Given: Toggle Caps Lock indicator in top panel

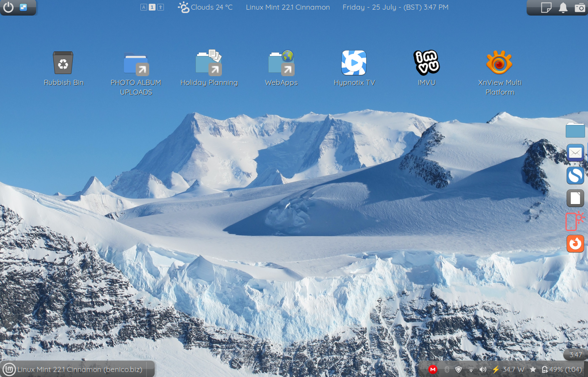Looking at the screenshot, I should (144, 7).
